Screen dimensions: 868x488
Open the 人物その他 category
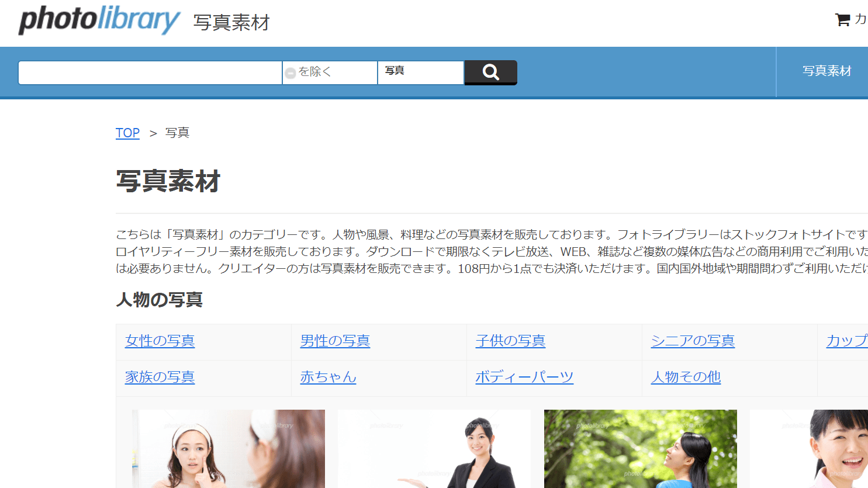tap(686, 378)
